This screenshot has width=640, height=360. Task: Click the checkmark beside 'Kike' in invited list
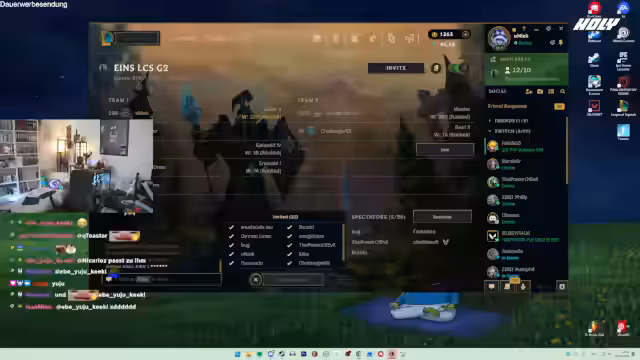(x=289, y=254)
